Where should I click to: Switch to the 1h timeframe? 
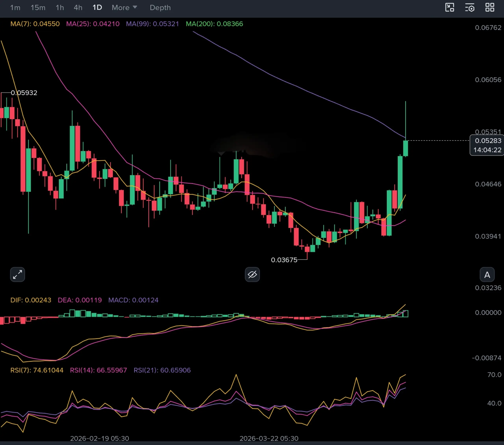tap(60, 8)
